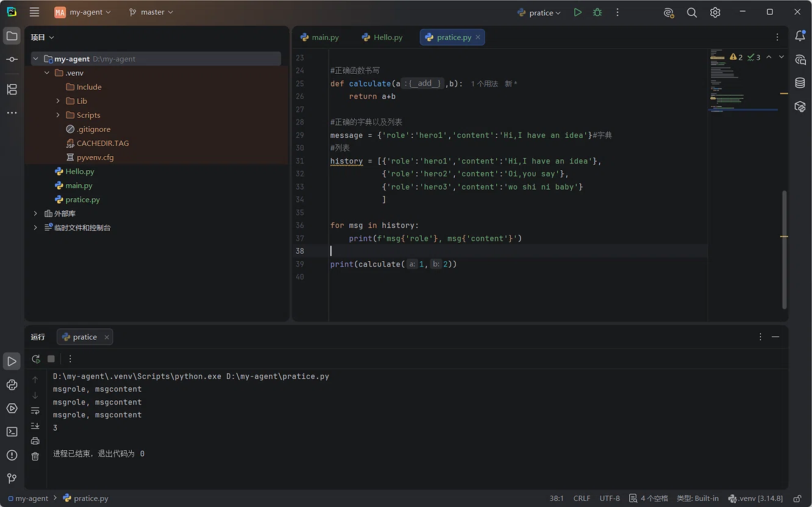Image resolution: width=812 pixels, height=507 pixels.
Task: Switch to the Hello.py editor tab
Action: tap(382, 37)
